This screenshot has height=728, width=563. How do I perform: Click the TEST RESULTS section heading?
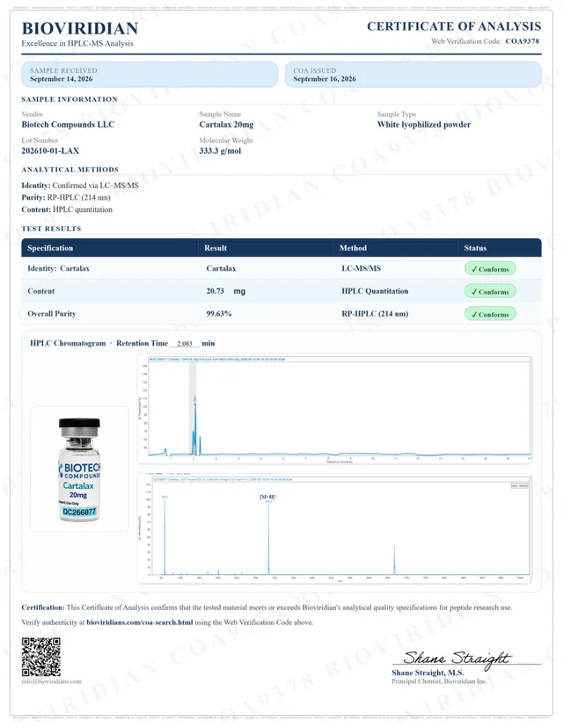51,229
